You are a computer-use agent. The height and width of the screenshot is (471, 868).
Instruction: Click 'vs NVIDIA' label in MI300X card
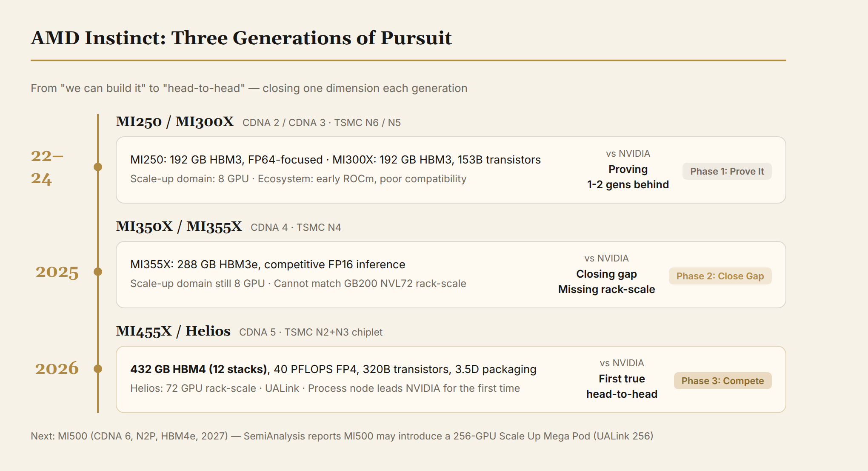click(628, 154)
